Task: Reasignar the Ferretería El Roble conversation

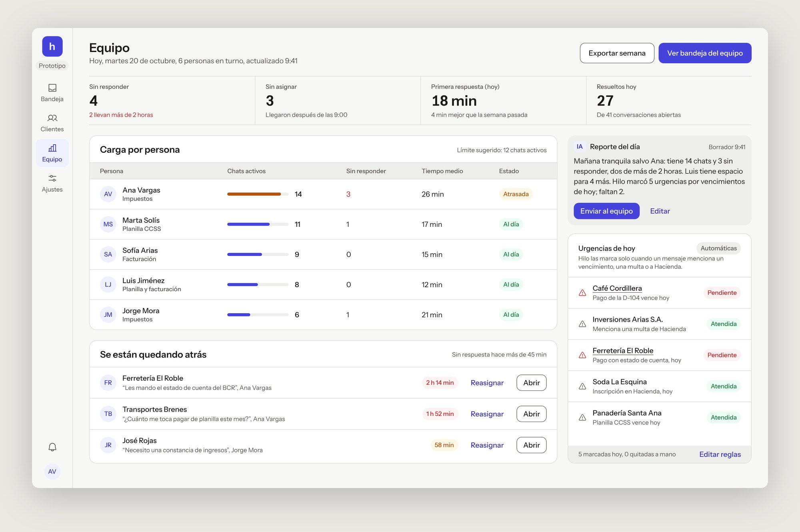Action: click(487, 383)
